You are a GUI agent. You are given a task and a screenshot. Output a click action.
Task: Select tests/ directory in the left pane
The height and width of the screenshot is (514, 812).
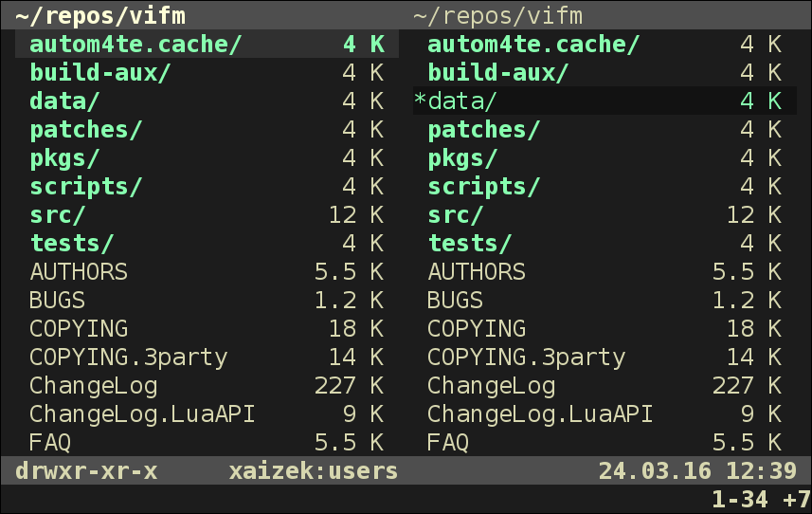(208, 244)
